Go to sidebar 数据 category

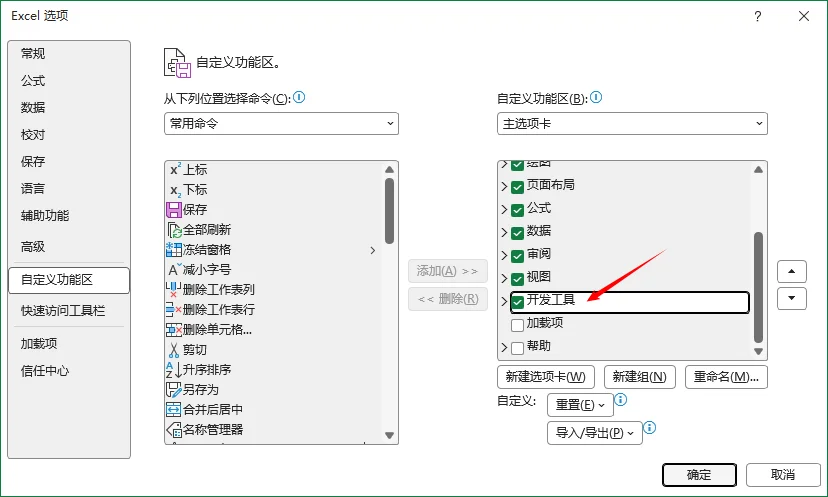[x=33, y=108]
